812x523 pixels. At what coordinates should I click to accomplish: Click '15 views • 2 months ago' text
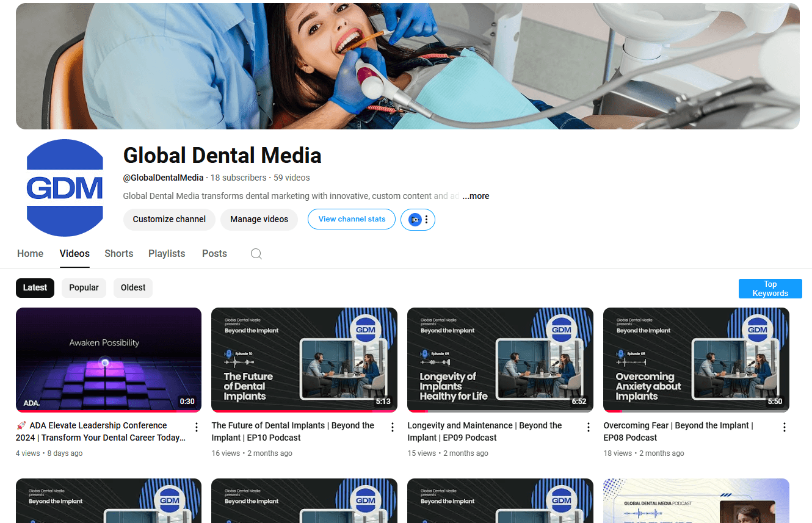point(448,453)
